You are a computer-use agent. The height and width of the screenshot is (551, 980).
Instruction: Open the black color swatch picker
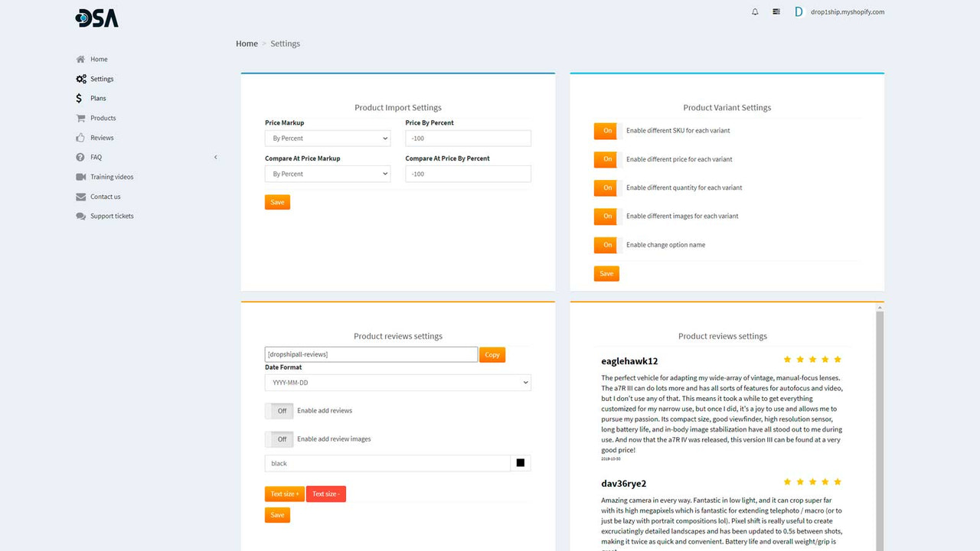point(521,463)
